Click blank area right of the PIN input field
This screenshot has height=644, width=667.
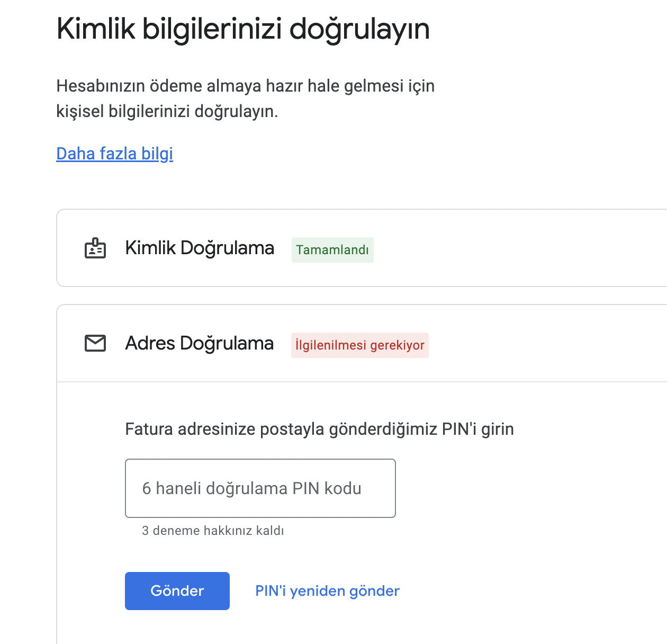pos(529,488)
